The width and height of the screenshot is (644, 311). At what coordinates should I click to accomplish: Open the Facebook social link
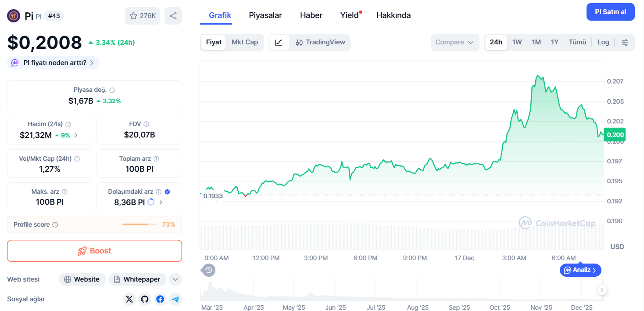(x=160, y=299)
